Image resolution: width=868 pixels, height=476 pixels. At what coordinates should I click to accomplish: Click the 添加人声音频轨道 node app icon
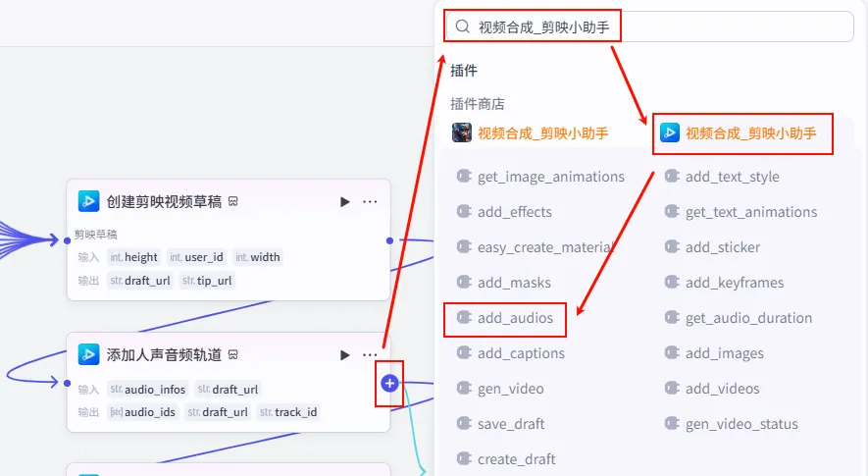pyautogui.click(x=88, y=354)
